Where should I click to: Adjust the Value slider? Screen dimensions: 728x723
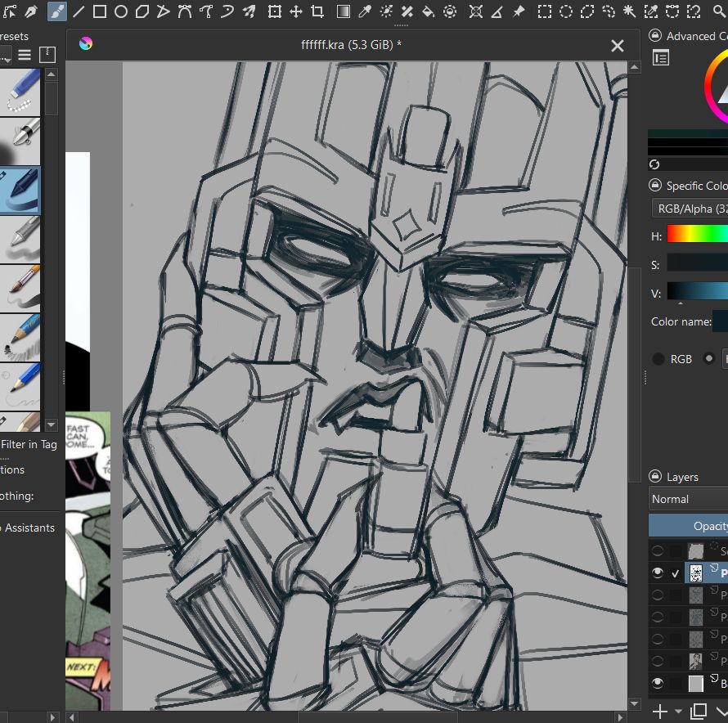pyautogui.click(x=698, y=291)
